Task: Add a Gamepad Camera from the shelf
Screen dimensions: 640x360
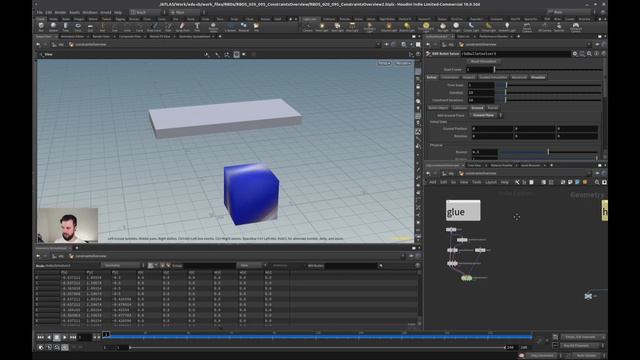Action: click(576, 27)
